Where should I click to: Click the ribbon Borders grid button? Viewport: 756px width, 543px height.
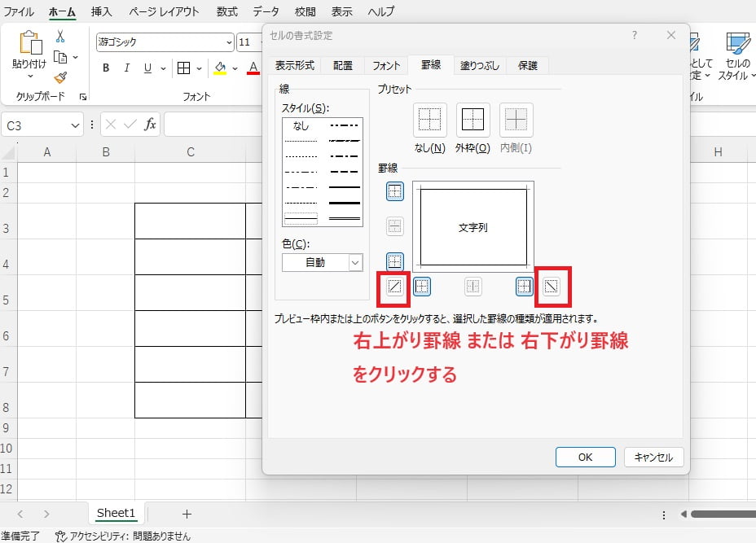click(183, 68)
